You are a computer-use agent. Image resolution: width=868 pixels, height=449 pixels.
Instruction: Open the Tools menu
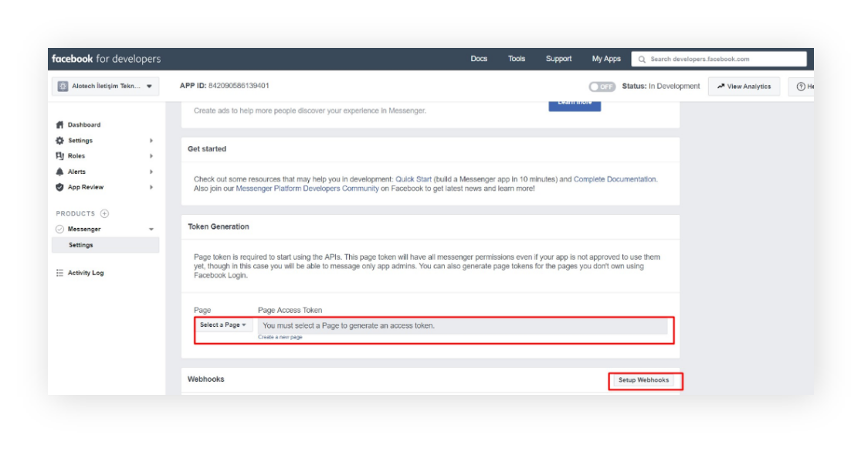coord(517,59)
